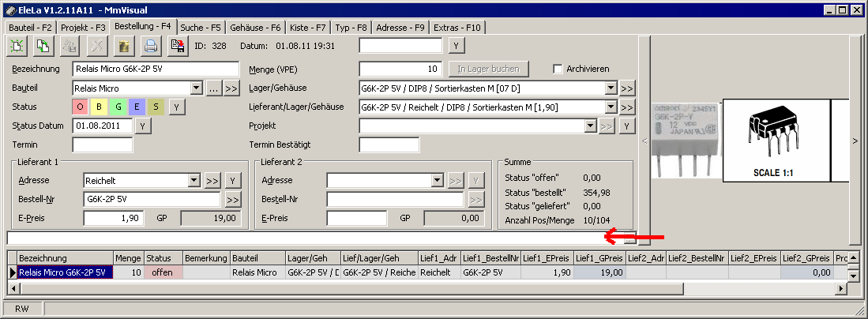Click the >> button next to Lager/Gehäuse
This screenshot has height=319, width=868.
[x=626, y=88]
